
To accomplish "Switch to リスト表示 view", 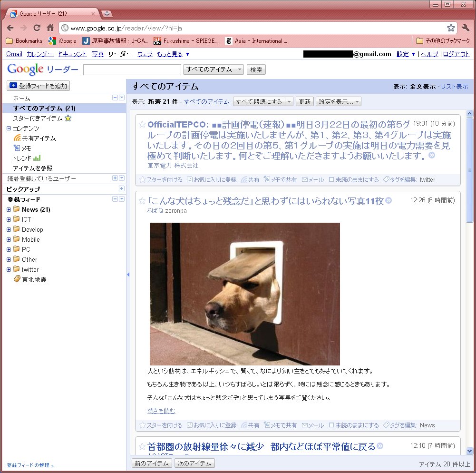I will pyautogui.click(x=455, y=86).
